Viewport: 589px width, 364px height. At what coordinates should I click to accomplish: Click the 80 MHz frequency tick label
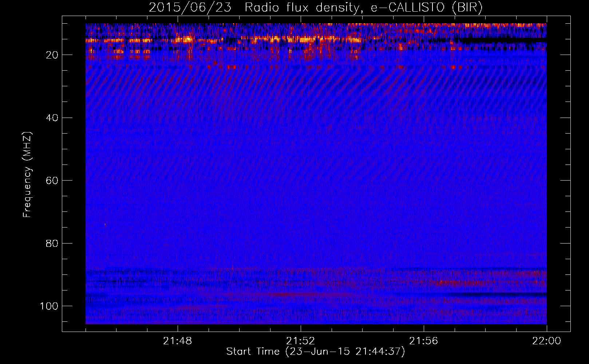(x=52, y=243)
